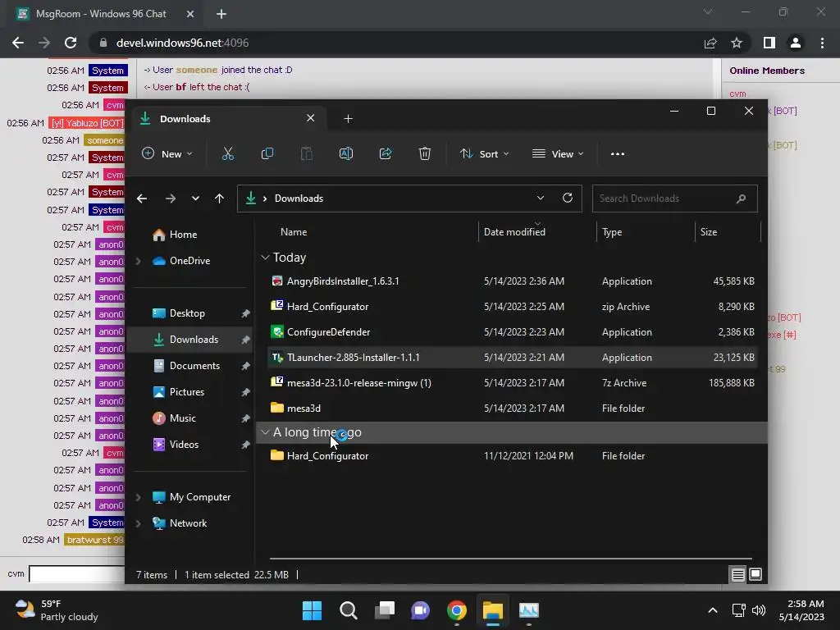Click the Copy icon in Explorer toolbar
The width and height of the screenshot is (840, 630).
pos(267,153)
